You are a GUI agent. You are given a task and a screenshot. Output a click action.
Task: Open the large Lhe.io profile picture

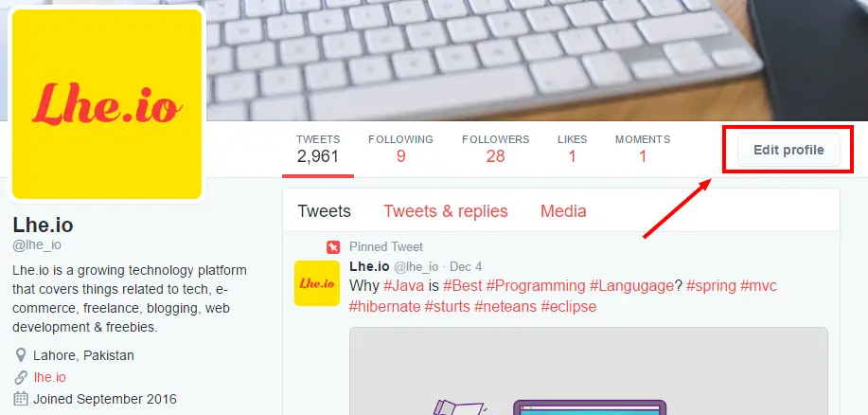click(107, 104)
